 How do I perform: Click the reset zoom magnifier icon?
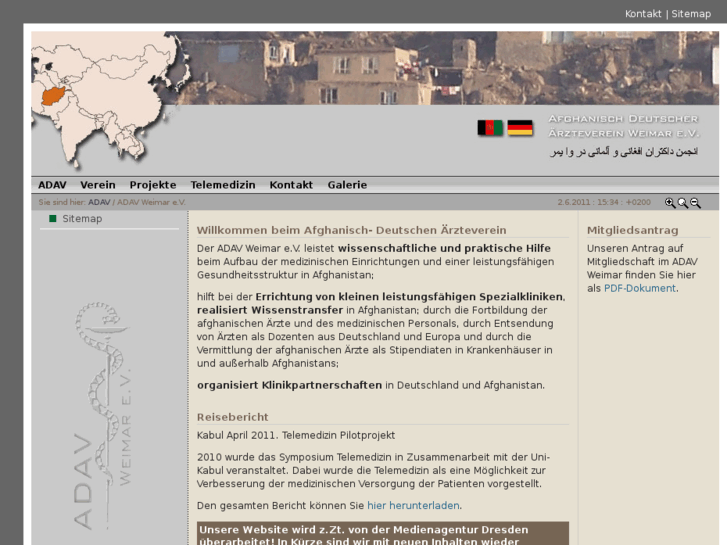tap(682, 203)
